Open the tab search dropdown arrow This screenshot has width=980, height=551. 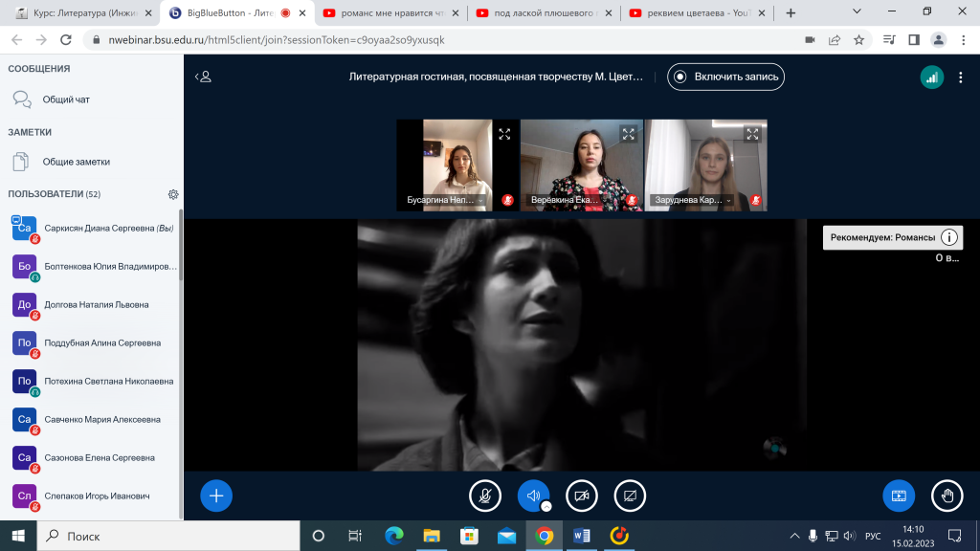point(857,11)
